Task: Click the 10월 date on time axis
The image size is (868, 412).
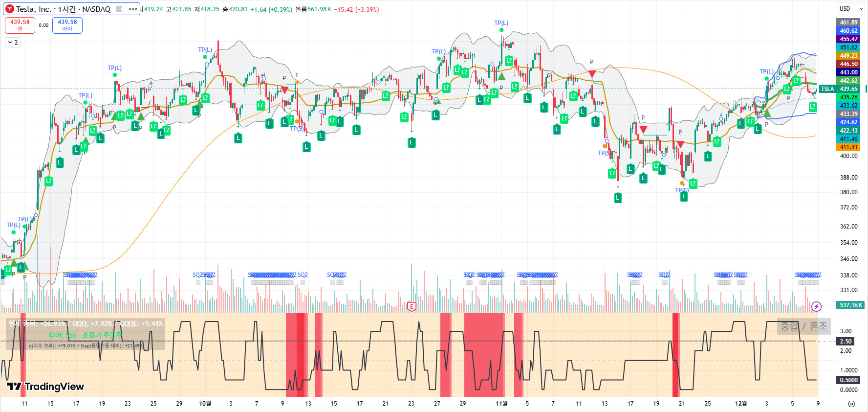Action: coord(205,404)
